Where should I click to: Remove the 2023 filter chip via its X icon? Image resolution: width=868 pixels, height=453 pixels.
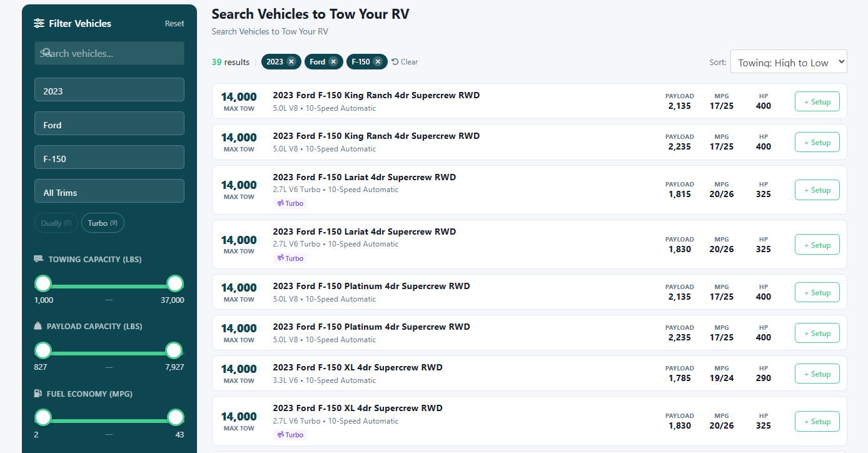pyautogui.click(x=292, y=61)
